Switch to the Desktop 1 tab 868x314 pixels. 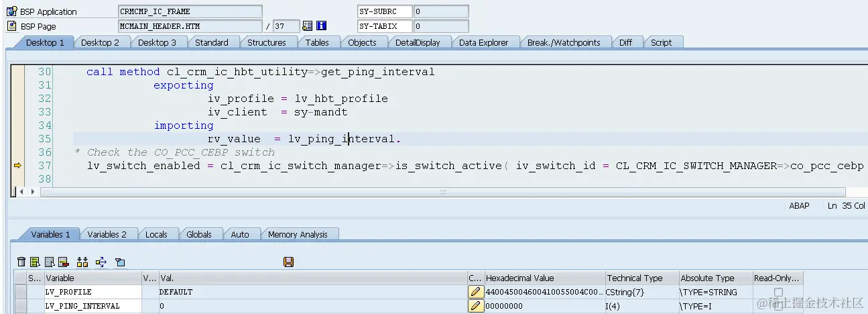(45, 42)
